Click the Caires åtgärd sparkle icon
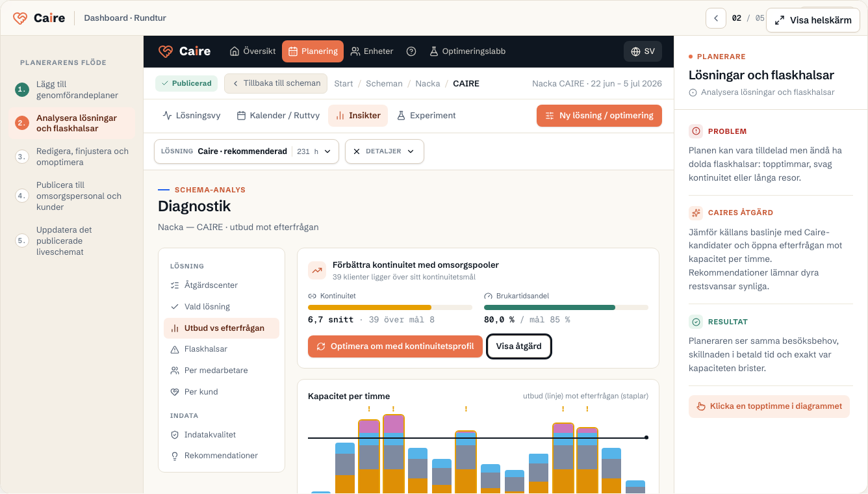Image resolution: width=868 pixels, height=494 pixels. (x=696, y=213)
